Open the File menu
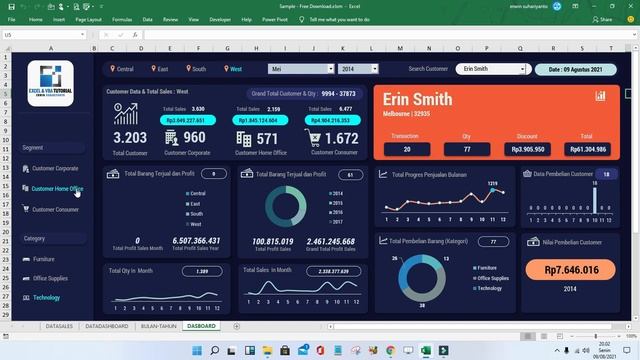The height and width of the screenshot is (360, 640). tap(11, 19)
